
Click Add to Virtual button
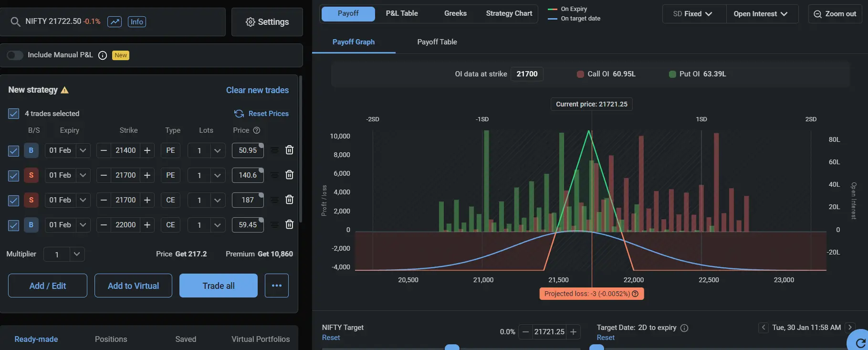[133, 286]
